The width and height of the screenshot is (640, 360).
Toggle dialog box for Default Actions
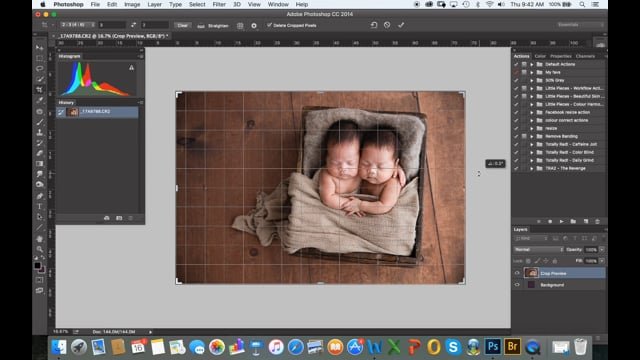tap(524, 64)
